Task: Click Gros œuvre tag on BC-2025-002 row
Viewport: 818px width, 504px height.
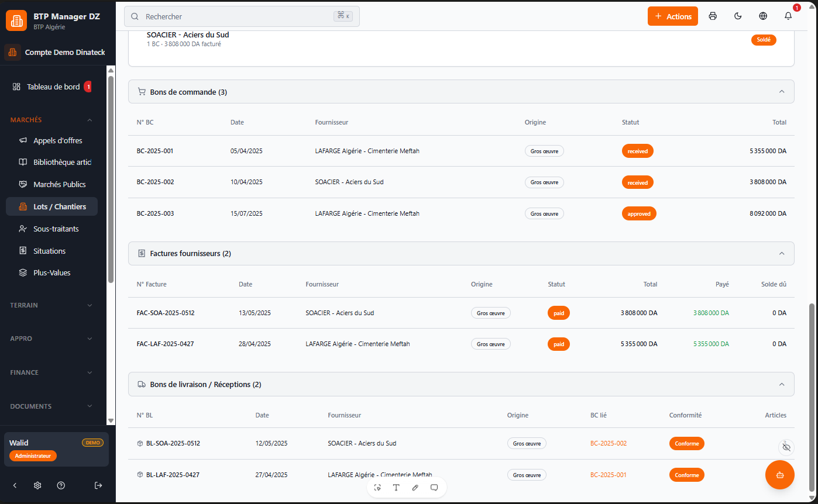Action: [x=544, y=182]
